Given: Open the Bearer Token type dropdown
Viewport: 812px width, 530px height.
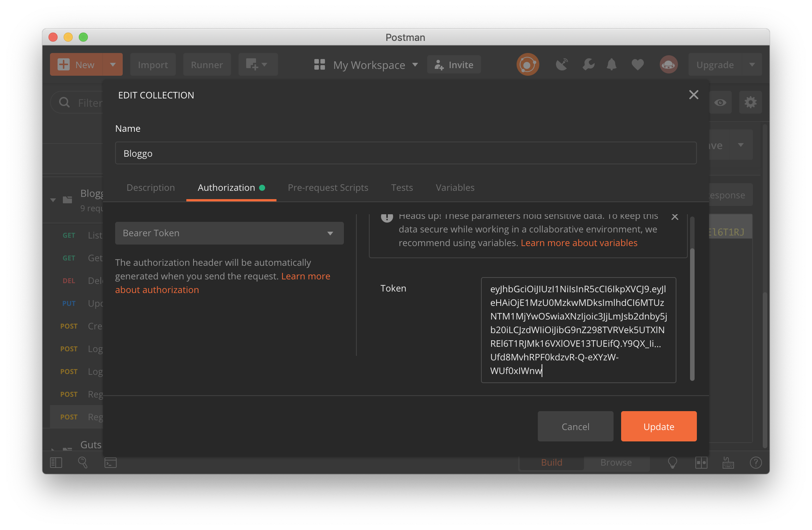Looking at the screenshot, I should tap(229, 233).
